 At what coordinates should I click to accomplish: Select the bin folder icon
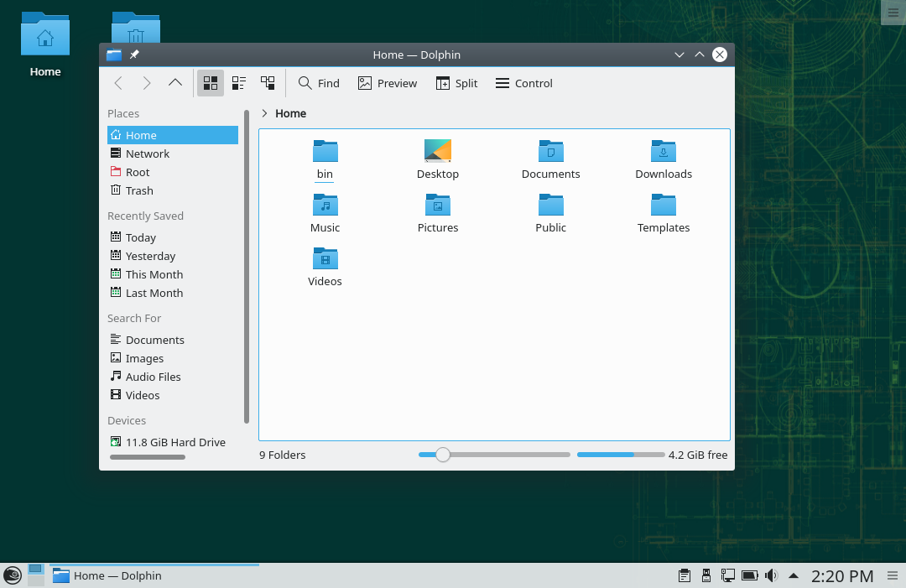pyautogui.click(x=325, y=151)
